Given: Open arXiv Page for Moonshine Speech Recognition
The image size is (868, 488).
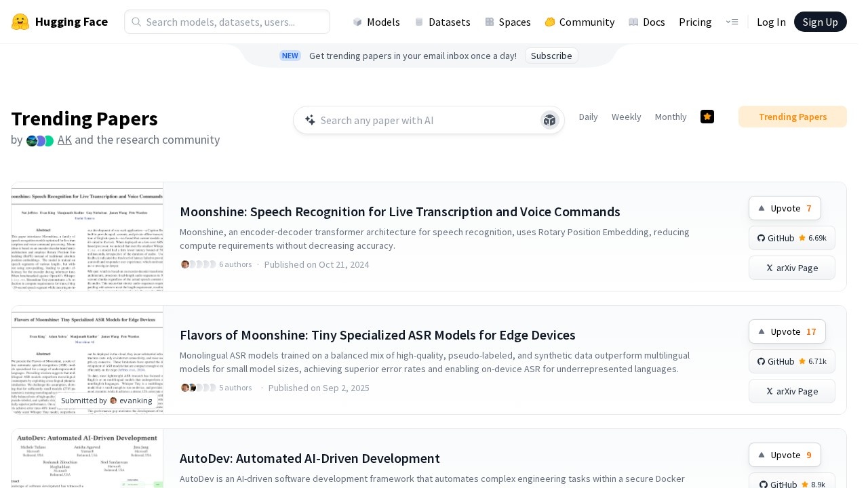Looking at the screenshot, I should [791, 268].
